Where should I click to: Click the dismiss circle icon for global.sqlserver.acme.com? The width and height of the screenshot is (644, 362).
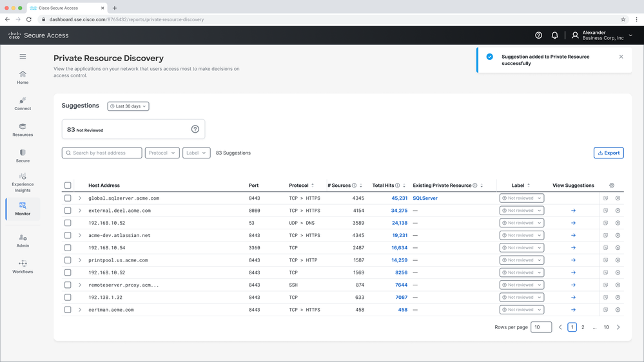pos(618,198)
